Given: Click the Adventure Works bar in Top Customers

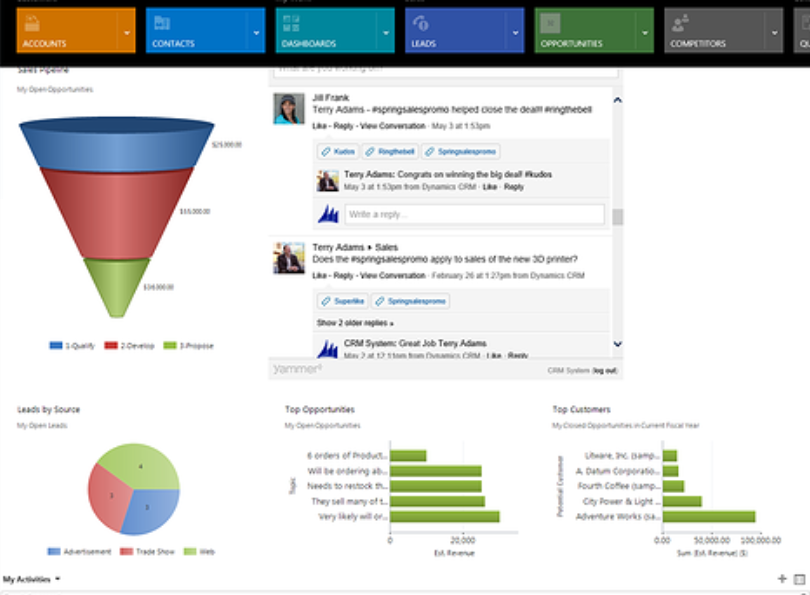Looking at the screenshot, I should pyautogui.click(x=709, y=516).
